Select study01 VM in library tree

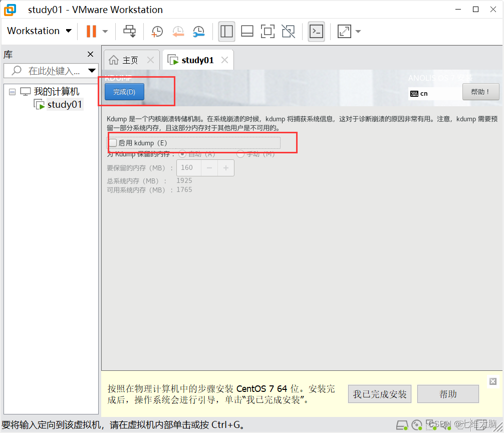(65, 104)
